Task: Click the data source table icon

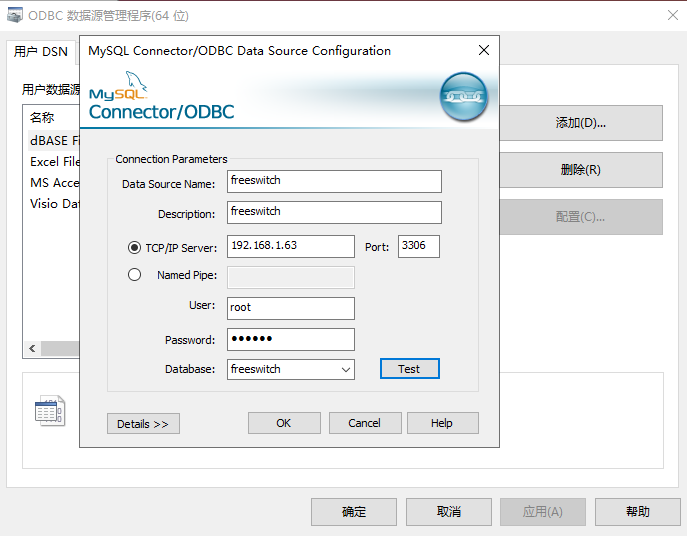Action: [50, 411]
